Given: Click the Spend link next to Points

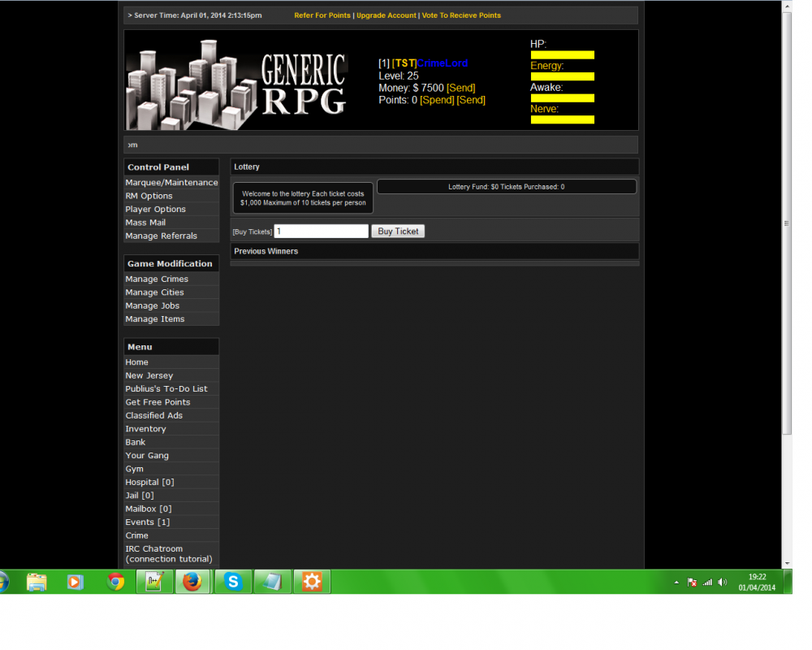Looking at the screenshot, I should pos(437,100).
